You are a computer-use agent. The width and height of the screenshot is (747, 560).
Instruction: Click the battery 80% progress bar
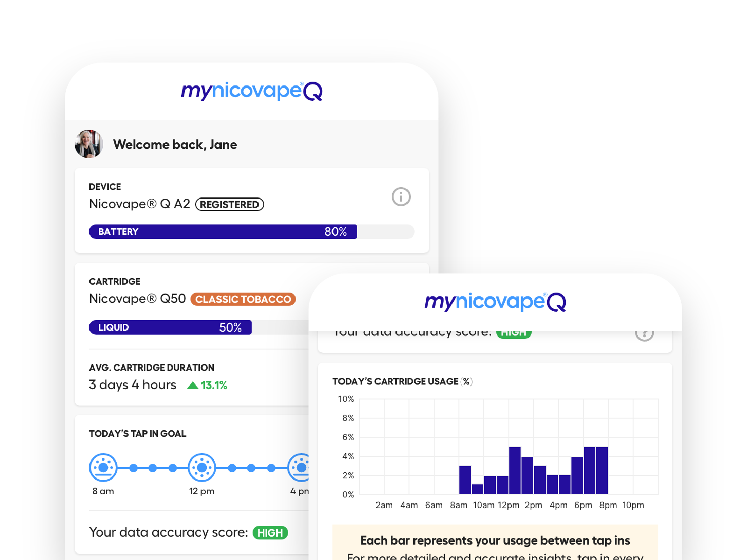point(252,232)
